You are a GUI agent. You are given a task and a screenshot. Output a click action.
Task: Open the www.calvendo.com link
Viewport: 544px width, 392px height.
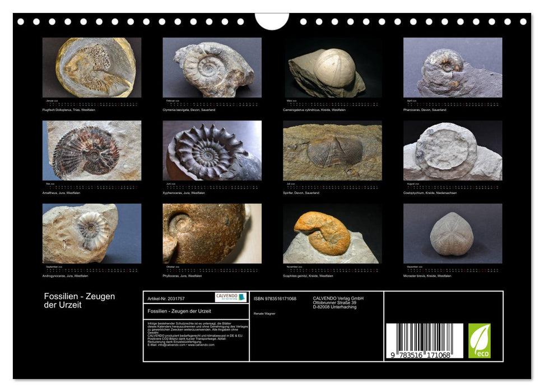(x=201, y=346)
